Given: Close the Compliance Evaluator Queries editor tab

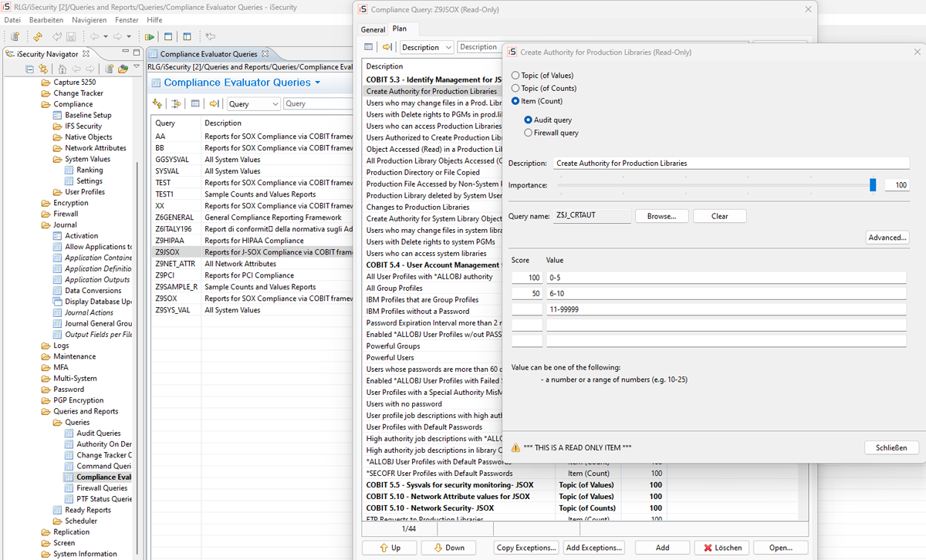Looking at the screenshot, I should coord(265,54).
